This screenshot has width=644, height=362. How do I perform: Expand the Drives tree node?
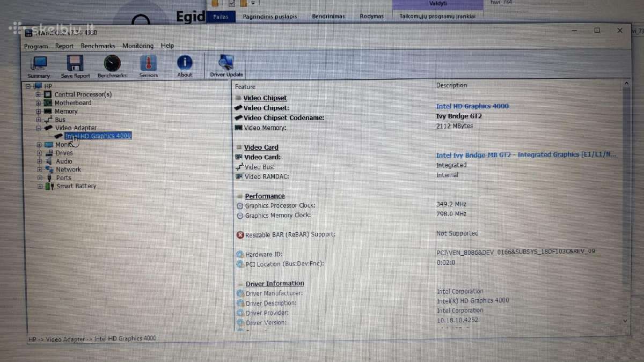point(39,153)
